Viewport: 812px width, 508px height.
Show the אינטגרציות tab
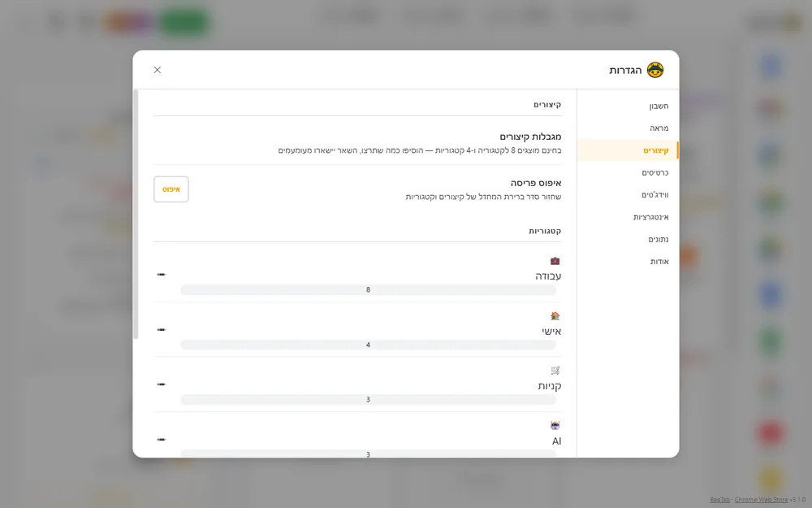(628, 217)
